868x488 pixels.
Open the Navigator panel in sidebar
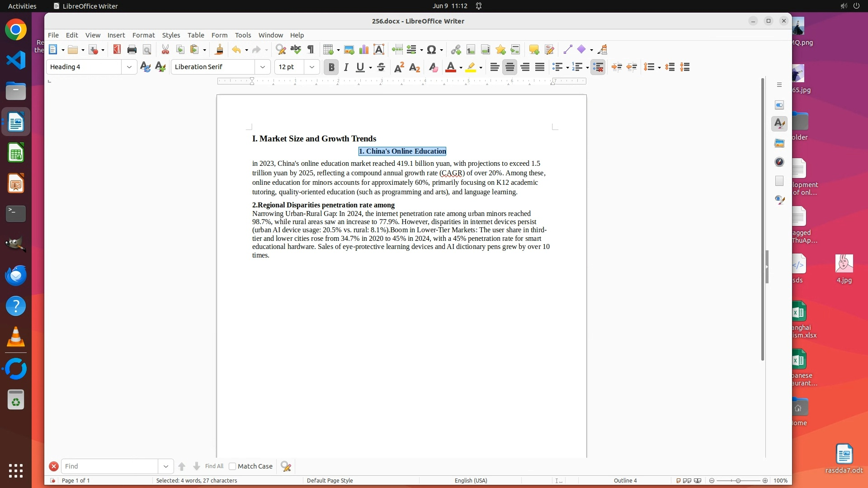(x=779, y=162)
